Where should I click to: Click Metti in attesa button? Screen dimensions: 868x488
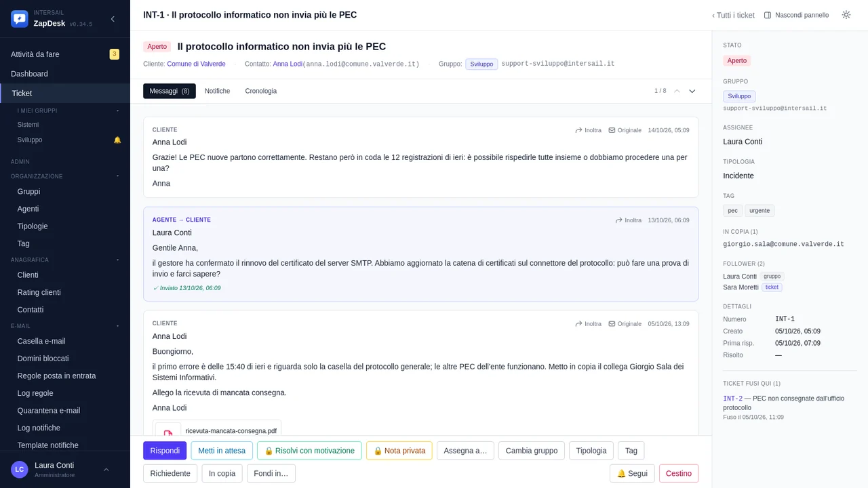tap(222, 451)
